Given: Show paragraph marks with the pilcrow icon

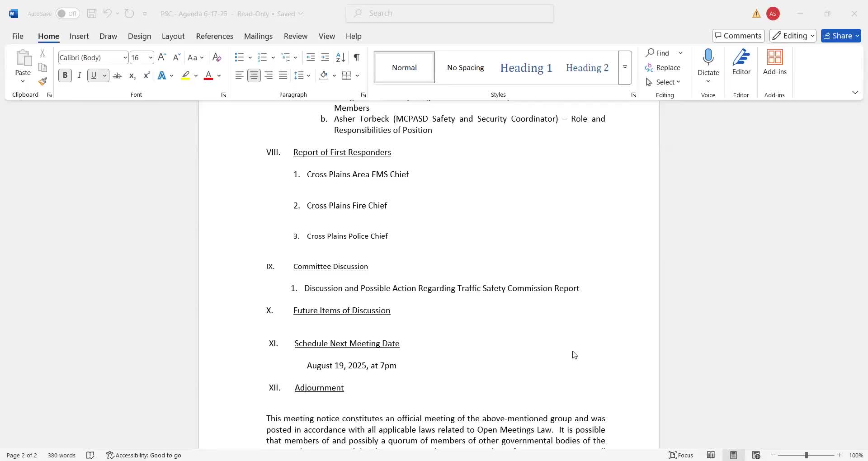Looking at the screenshot, I should [357, 57].
